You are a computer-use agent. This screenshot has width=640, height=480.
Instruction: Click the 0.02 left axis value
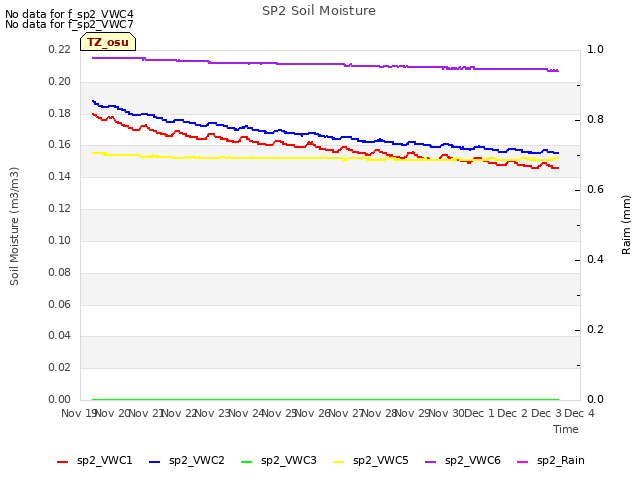60,367
